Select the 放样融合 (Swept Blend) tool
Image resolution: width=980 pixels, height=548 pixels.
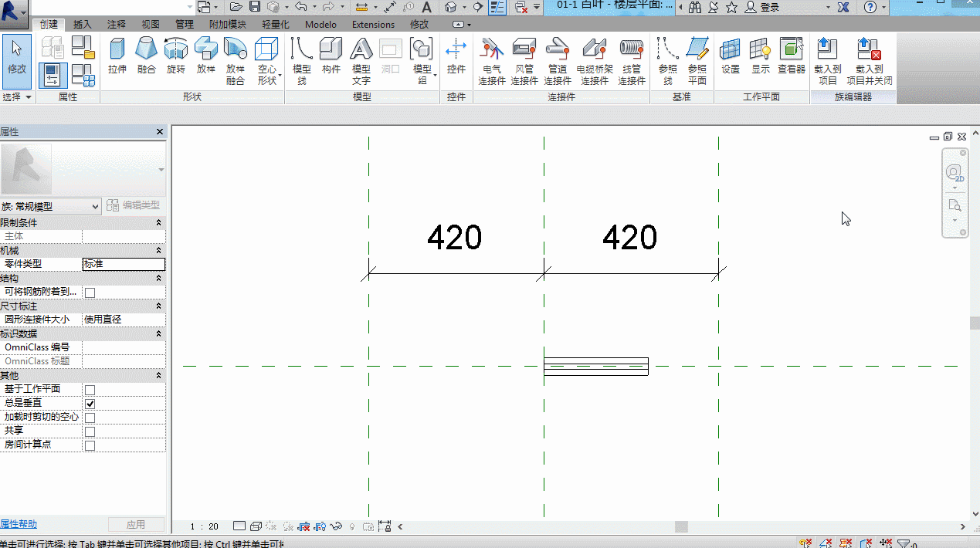coord(236,61)
